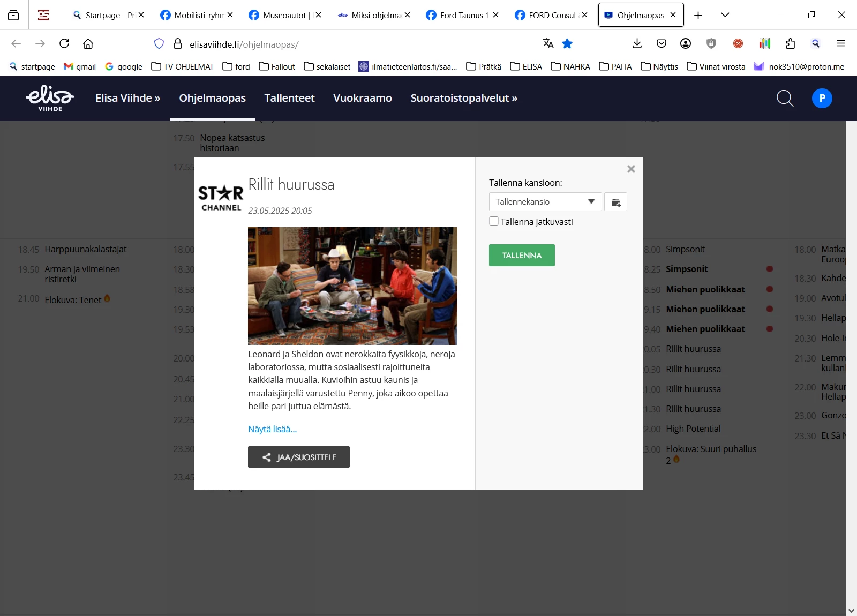Create a new recording folder icon
Screen dimensions: 857x616
click(x=615, y=202)
